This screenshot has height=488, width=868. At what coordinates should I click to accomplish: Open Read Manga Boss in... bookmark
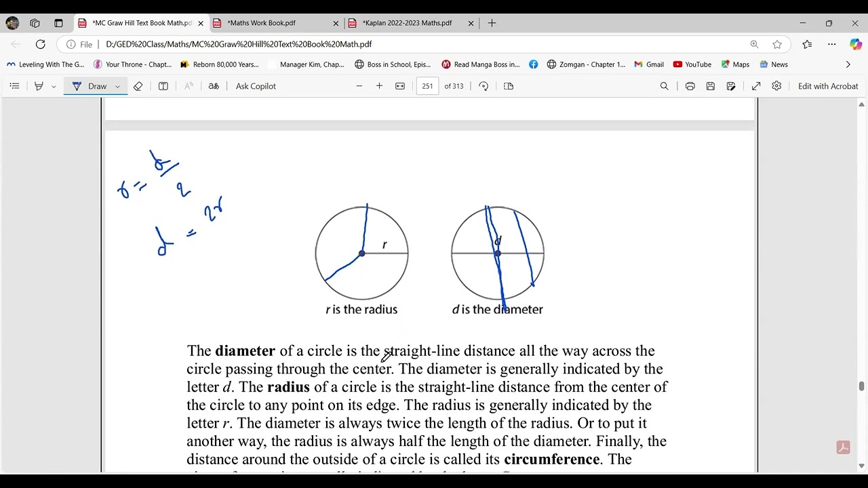coord(480,64)
